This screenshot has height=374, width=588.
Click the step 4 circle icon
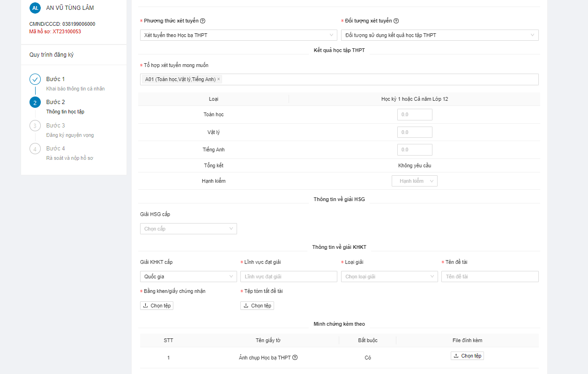tap(35, 149)
